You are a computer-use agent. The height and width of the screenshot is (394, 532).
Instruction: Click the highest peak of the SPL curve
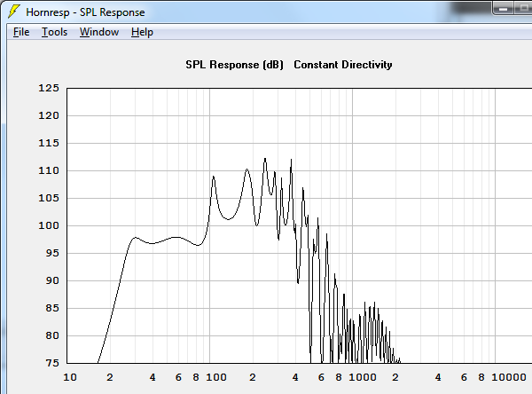tap(265, 159)
